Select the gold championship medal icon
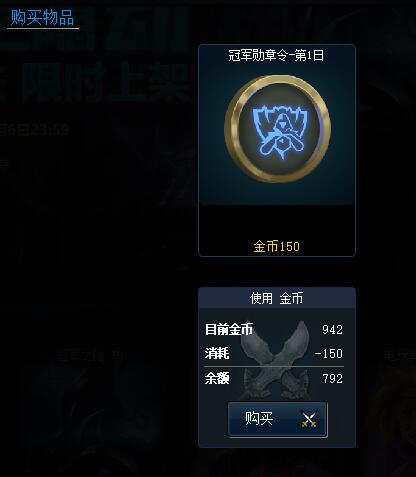The width and height of the screenshot is (416, 477). [x=278, y=129]
